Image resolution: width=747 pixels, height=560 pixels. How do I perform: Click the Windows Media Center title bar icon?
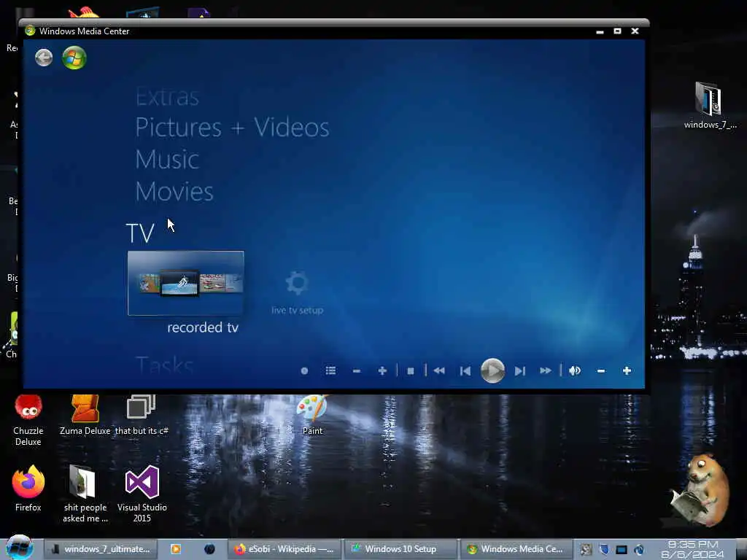click(x=30, y=31)
